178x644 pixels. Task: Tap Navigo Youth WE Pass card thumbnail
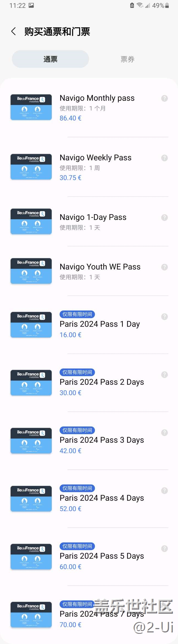(31, 271)
